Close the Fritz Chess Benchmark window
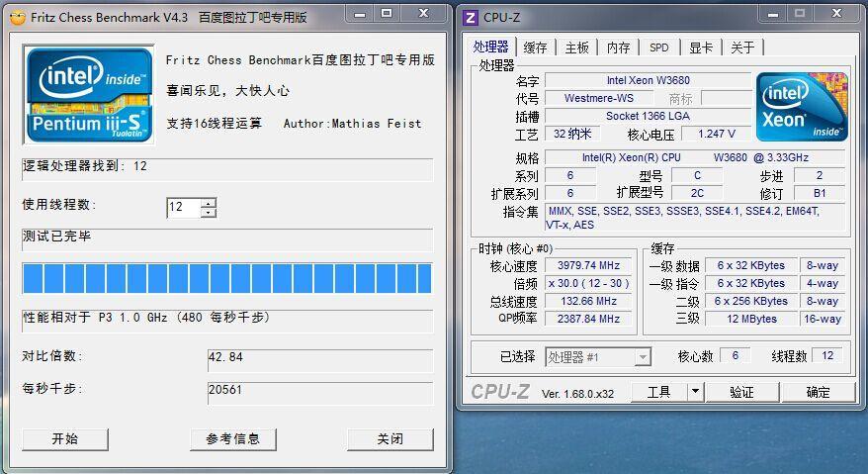 (423, 15)
